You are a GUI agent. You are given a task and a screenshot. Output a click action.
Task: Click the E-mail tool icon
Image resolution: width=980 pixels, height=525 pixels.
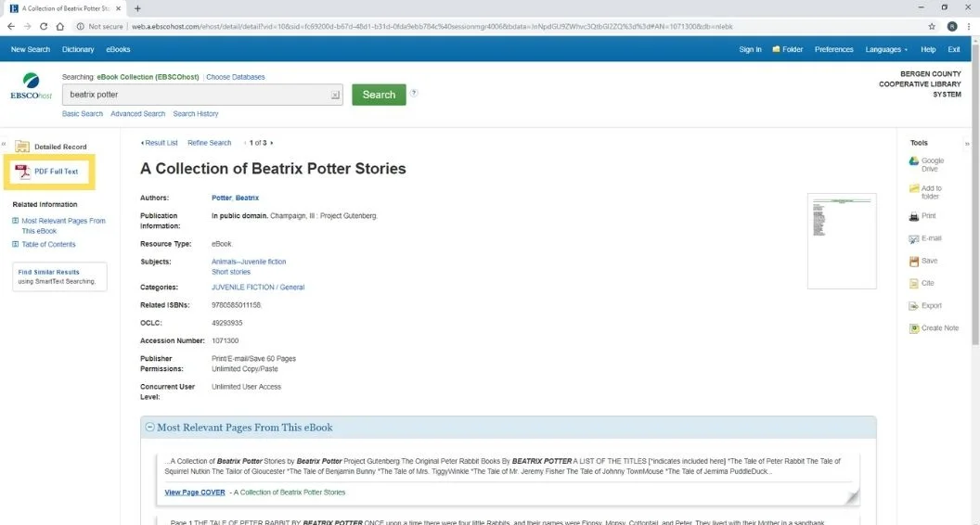pyautogui.click(x=914, y=238)
